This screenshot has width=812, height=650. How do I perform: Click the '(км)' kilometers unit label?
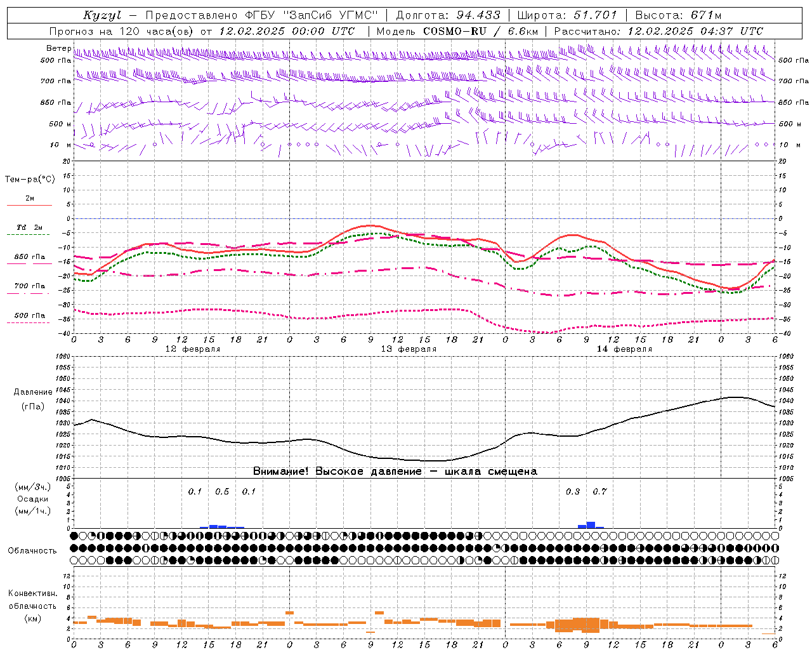pos(33,618)
